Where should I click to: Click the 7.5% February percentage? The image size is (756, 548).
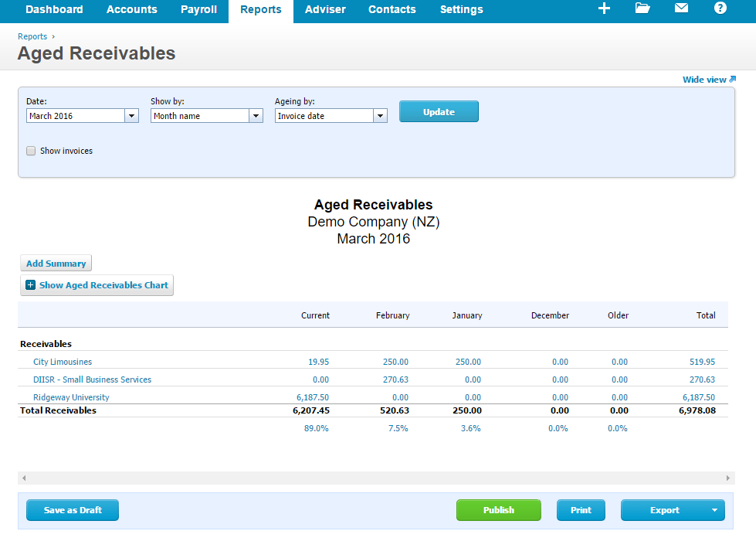point(398,428)
